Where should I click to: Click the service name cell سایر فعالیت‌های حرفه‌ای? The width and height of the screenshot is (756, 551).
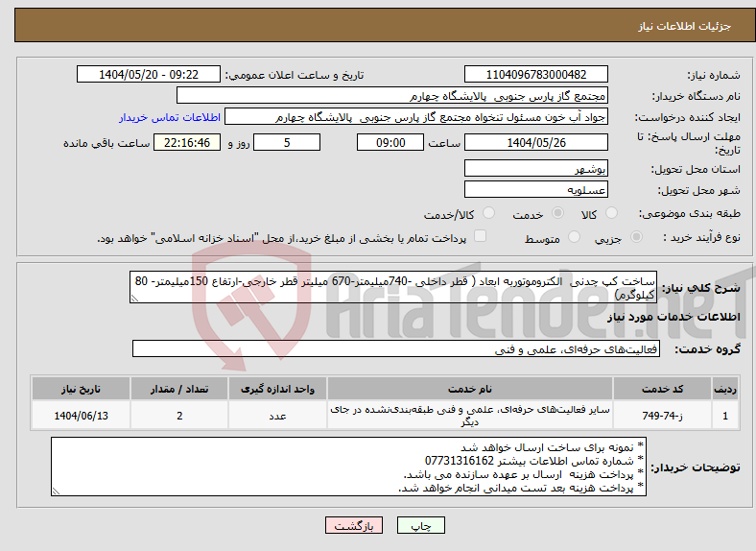click(x=470, y=416)
